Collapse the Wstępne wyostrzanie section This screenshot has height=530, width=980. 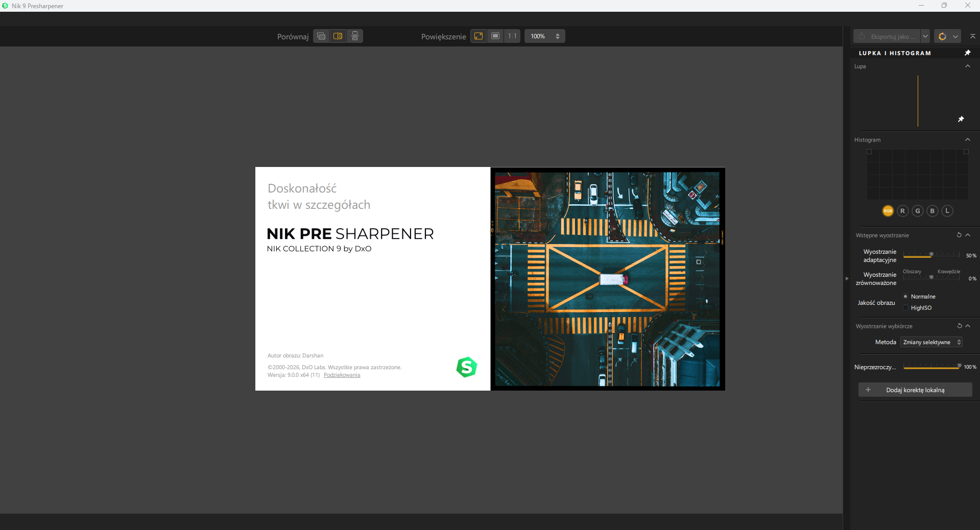tap(968, 235)
